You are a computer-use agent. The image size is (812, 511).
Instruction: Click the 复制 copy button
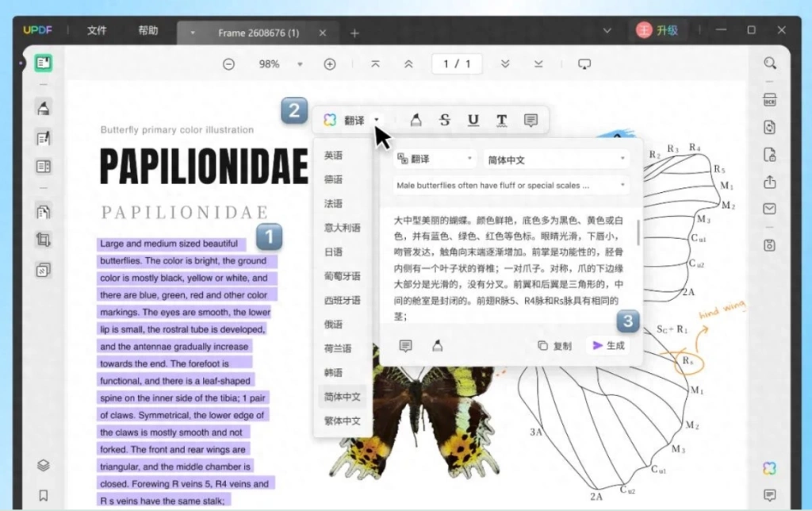[554, 346]
